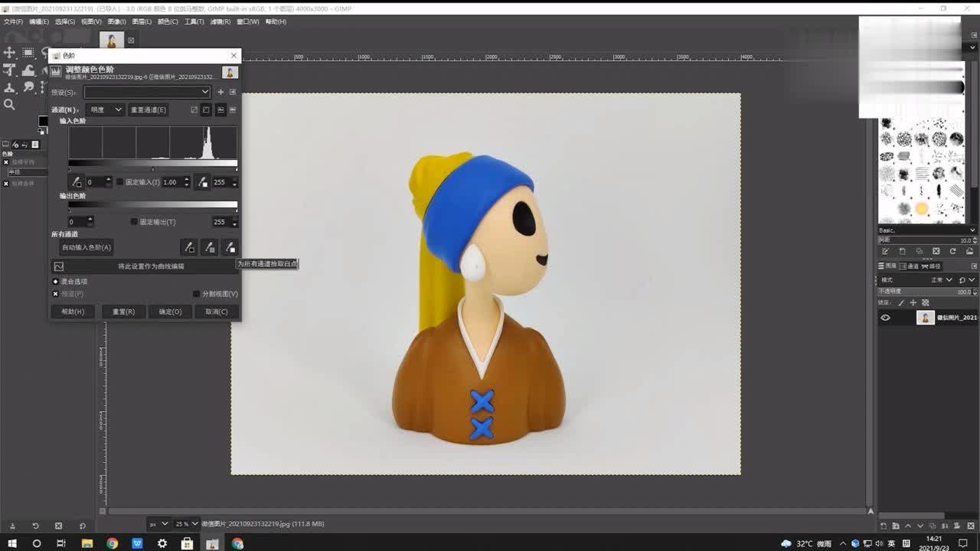Lock pixels of the layer
This screenshot has width=980, height=551.
click(x=901, y=303)
